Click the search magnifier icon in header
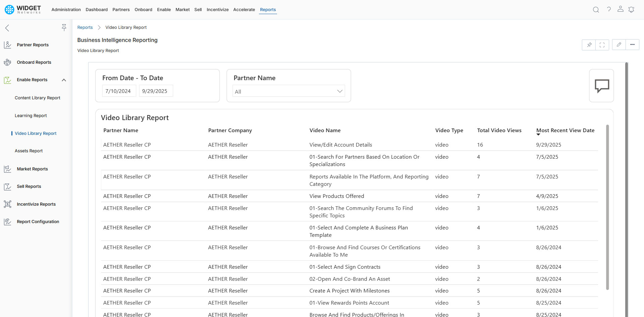 [596, 10]
